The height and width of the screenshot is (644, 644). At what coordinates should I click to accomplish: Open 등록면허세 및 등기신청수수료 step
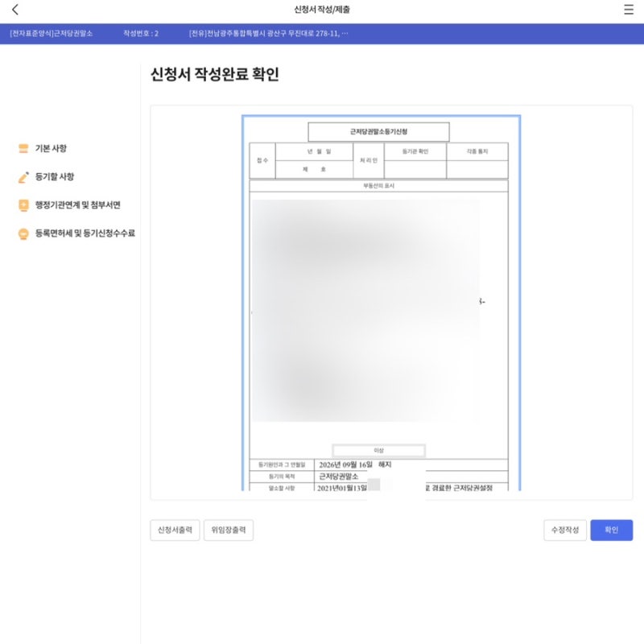85,233
